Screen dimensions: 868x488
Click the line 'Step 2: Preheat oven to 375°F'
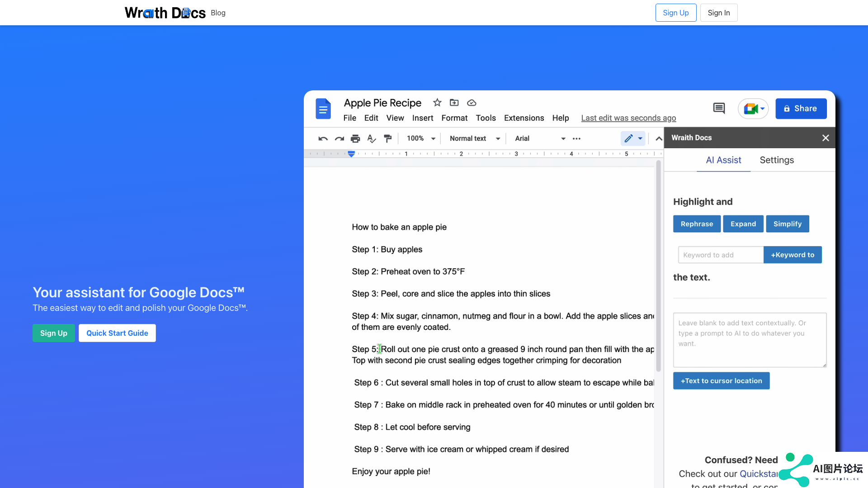click(x=408, y=272)
